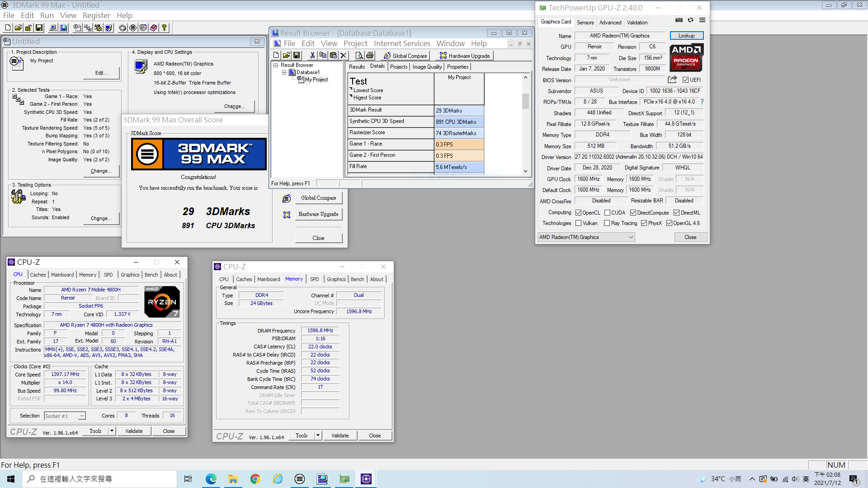Click the purple help book toolbar icon
The width and height of the screenshot is (868, 488).
[154, 28]
